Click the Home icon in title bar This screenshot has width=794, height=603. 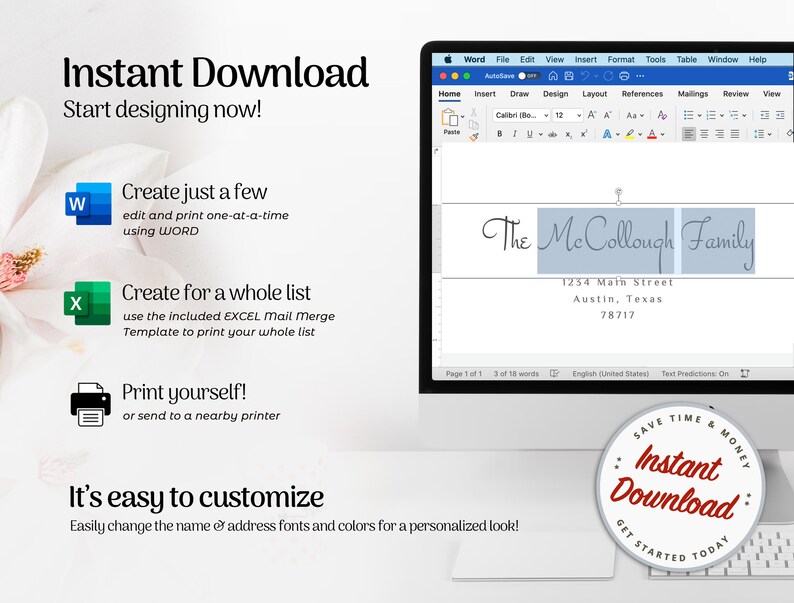point(553,76)
